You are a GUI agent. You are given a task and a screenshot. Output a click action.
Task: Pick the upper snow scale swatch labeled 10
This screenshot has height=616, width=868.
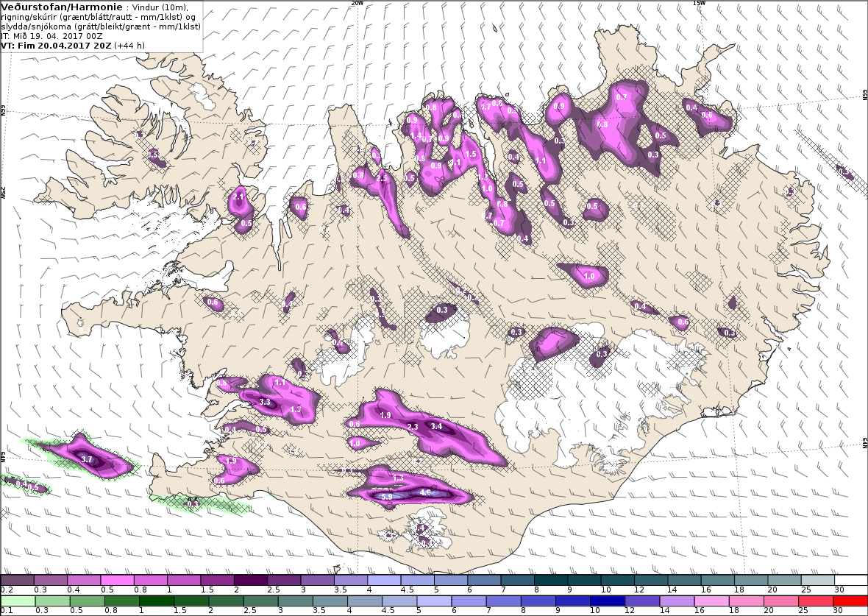[617, 580]
